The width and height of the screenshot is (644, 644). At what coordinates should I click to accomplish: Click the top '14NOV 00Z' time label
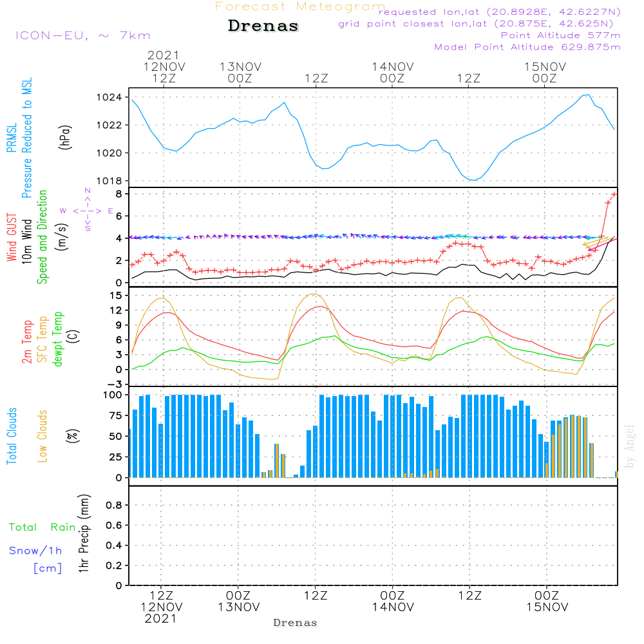pos(393,72)
